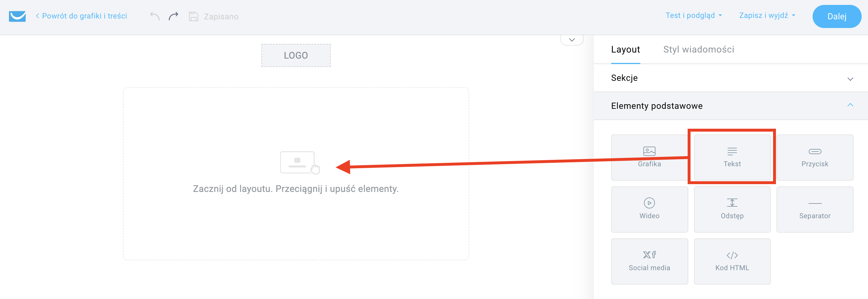Click the Zapisano save disk icon

(193, 16)
